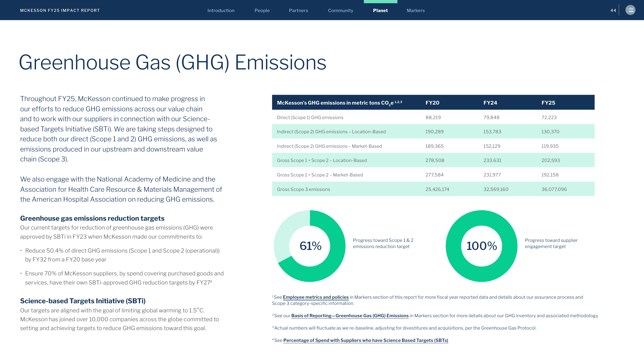
Task: Select Gross Scope 1 + Scope 2 Market-Based label
Action: coord(320,175)
